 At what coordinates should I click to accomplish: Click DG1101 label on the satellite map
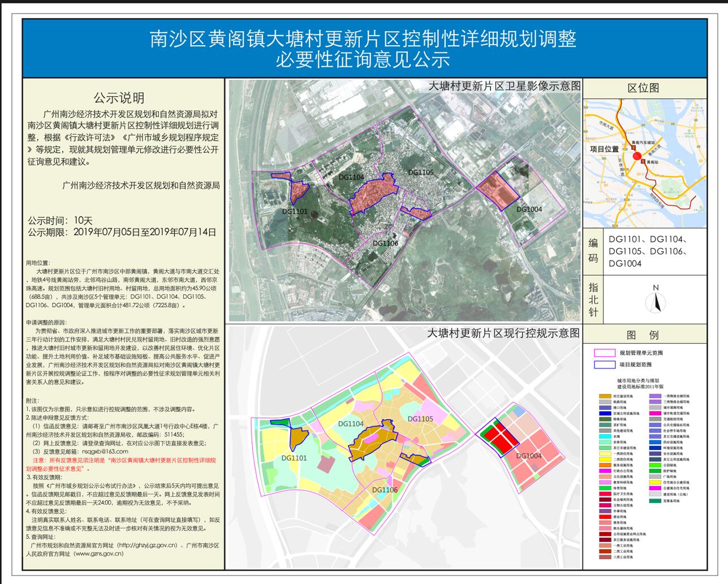coord(295,211)
